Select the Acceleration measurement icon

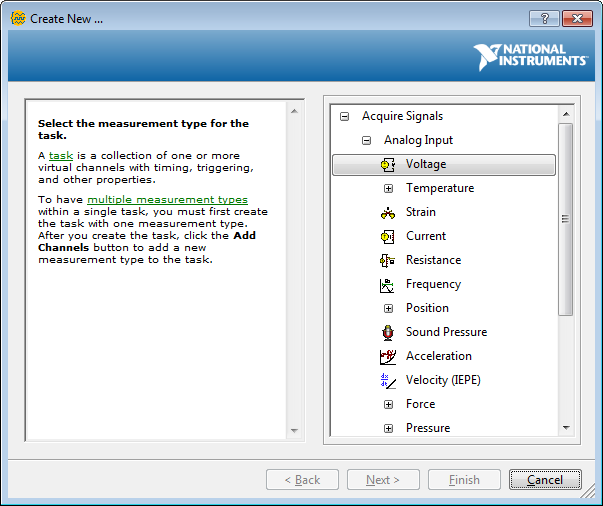point(388,357)
